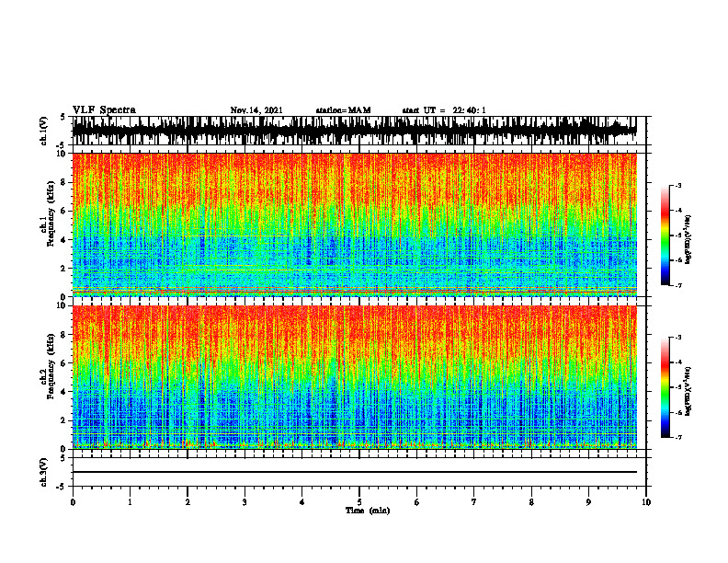Click the ch.3 flat voltage trace
728x563 pixels.
[354, 472]
